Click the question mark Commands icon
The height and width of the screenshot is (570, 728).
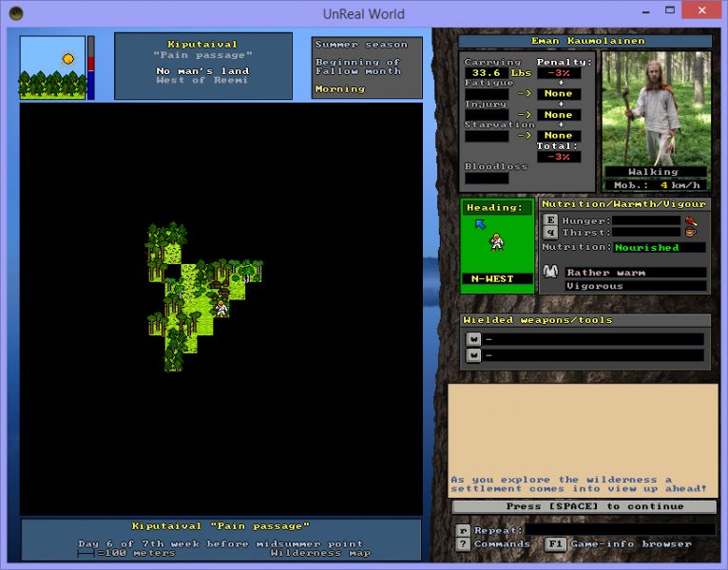463,544
